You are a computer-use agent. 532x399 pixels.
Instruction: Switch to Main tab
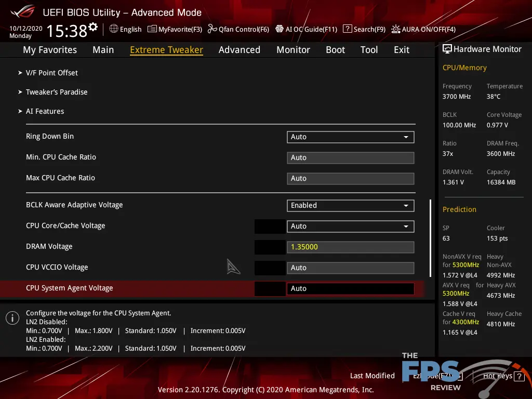103,49
